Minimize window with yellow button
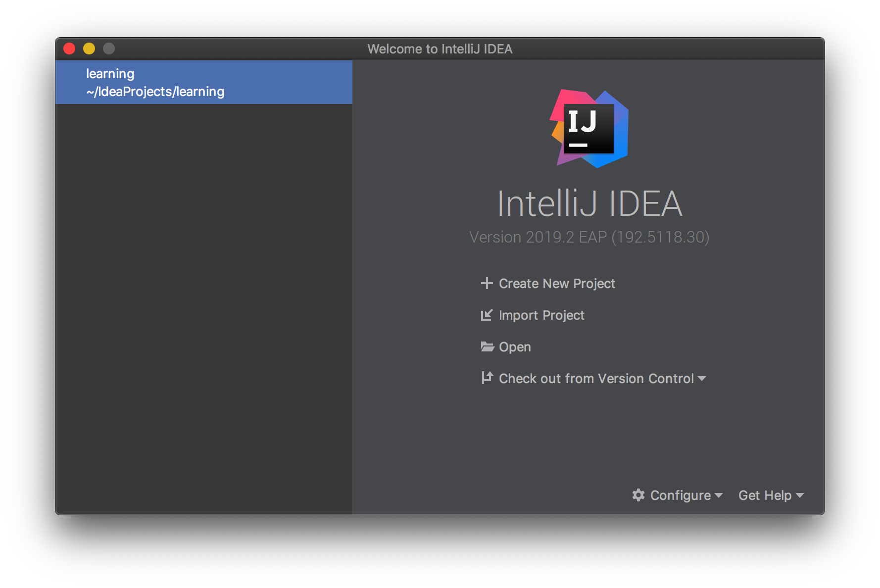880x588 pixels. point(89,49)
